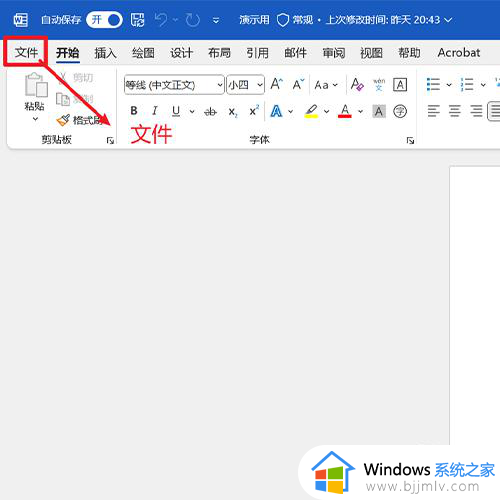500x500 pixels.
Task: Open the 绘图 (Draw) tab
Action: click(143, 53)
